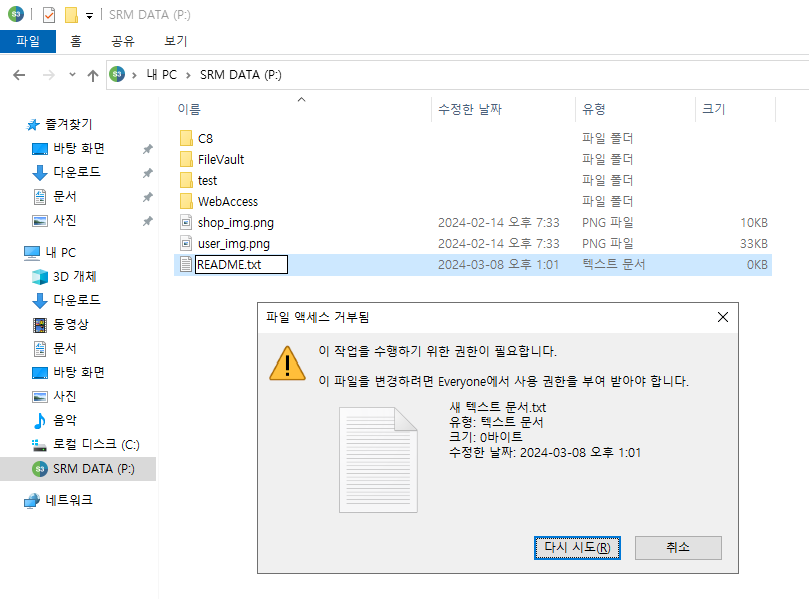The image size is (809, 599).
Task: Sort by 크기 column header
Action: 714,109
